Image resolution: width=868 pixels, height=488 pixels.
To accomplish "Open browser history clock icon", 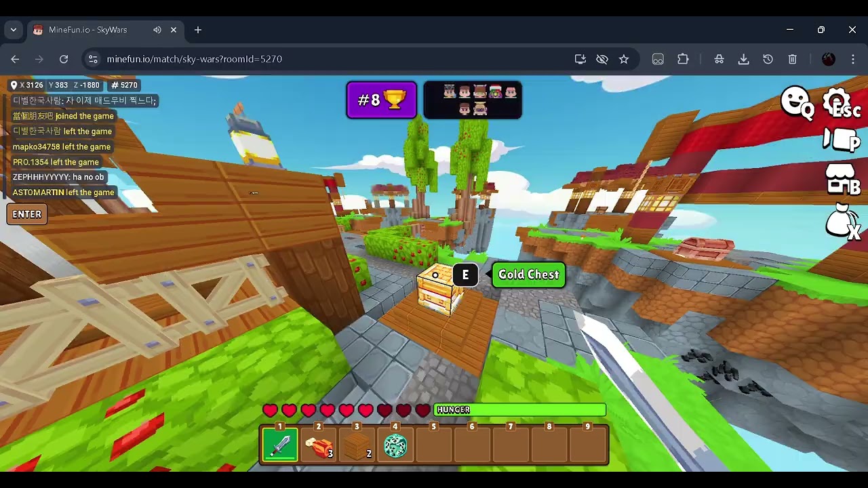I will click(768, 59).
